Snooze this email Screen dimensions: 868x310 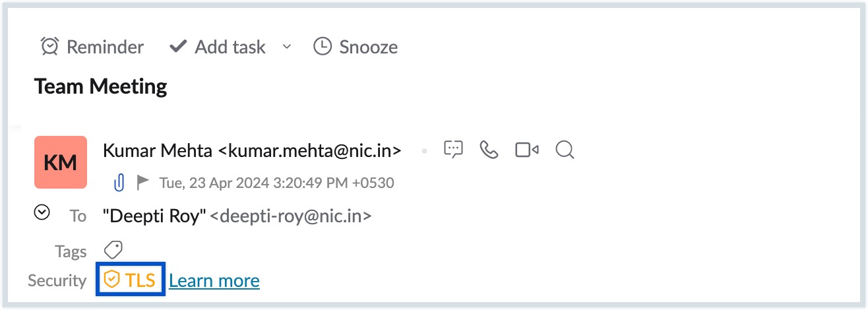click(x=356, y=47)
